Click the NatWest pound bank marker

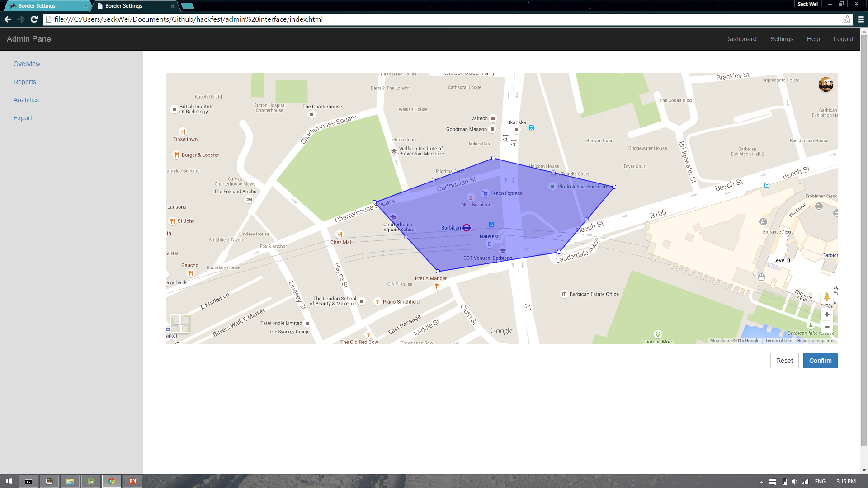489,244
